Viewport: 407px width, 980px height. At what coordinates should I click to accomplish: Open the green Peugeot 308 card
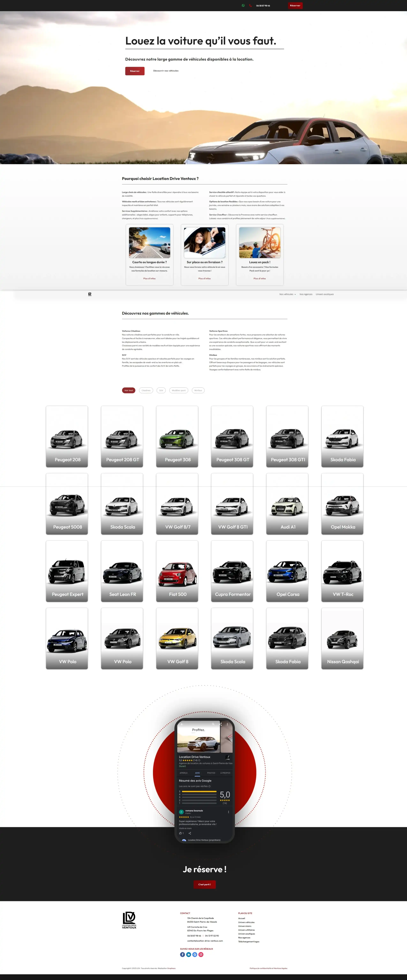tap(177, 436)
